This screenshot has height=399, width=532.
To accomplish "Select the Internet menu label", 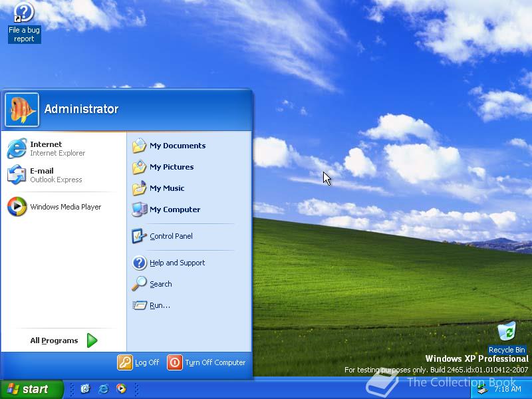I will [46, 144].
